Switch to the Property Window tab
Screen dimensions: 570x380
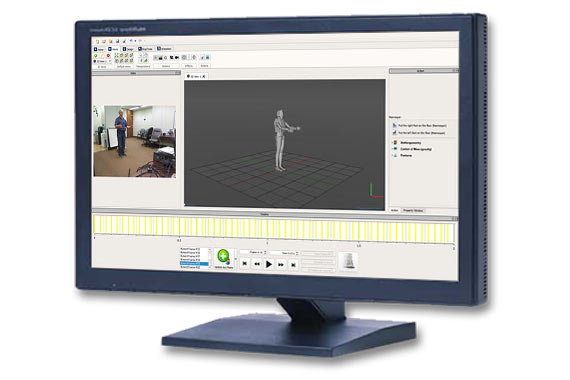click(413, 211)
